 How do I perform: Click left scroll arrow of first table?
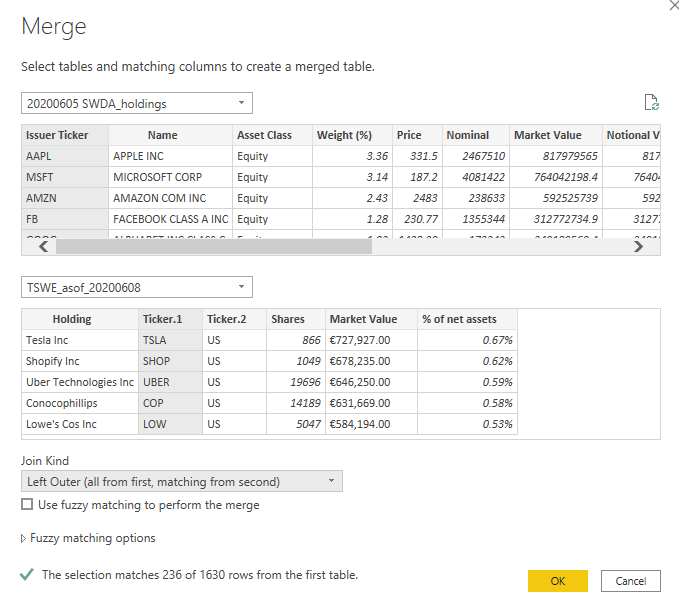[x=43, y=246]
